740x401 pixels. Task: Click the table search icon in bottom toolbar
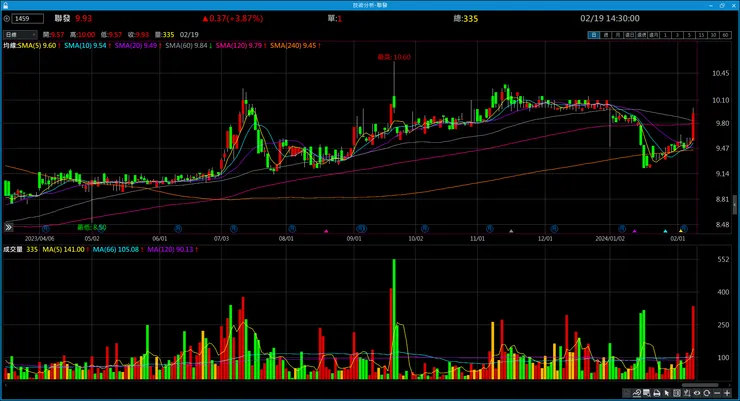647,393
